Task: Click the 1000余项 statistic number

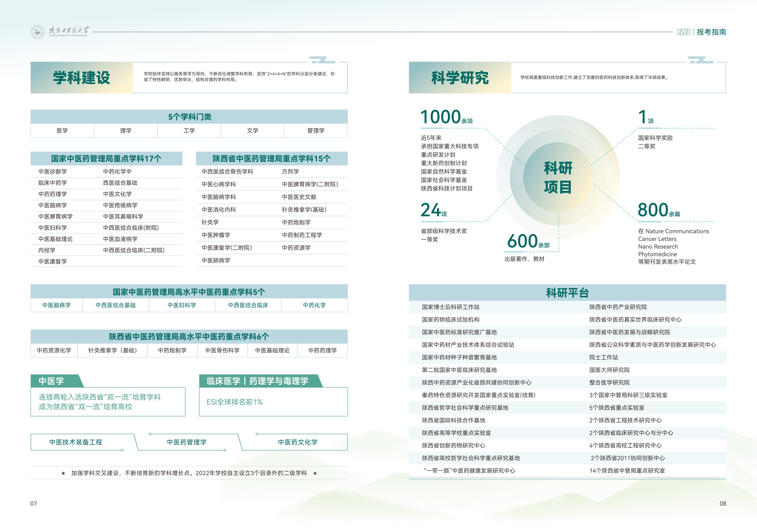Action: pyautogui.click(x=441, y=117)
